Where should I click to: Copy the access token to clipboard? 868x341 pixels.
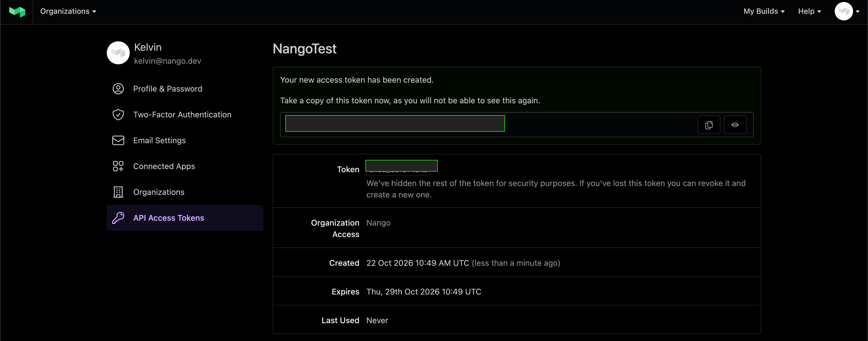click(709, 125)
